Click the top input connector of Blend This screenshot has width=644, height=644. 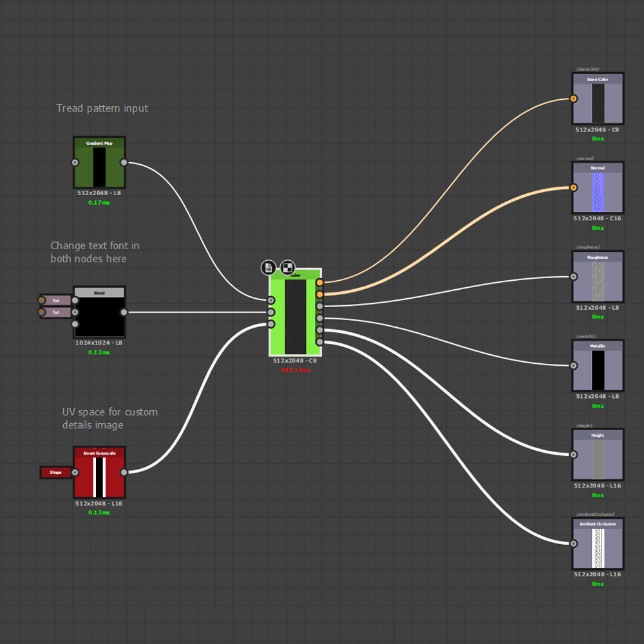click(x=75, y=300)
